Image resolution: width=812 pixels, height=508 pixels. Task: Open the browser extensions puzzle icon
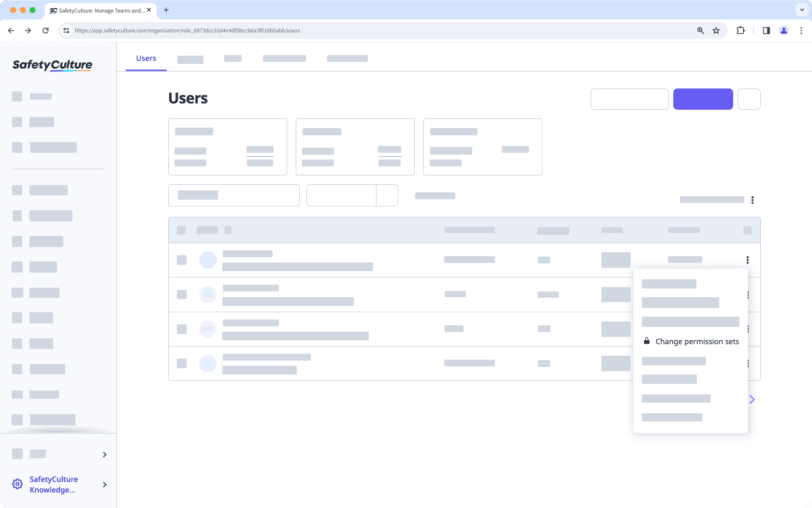tap(740, 30)
